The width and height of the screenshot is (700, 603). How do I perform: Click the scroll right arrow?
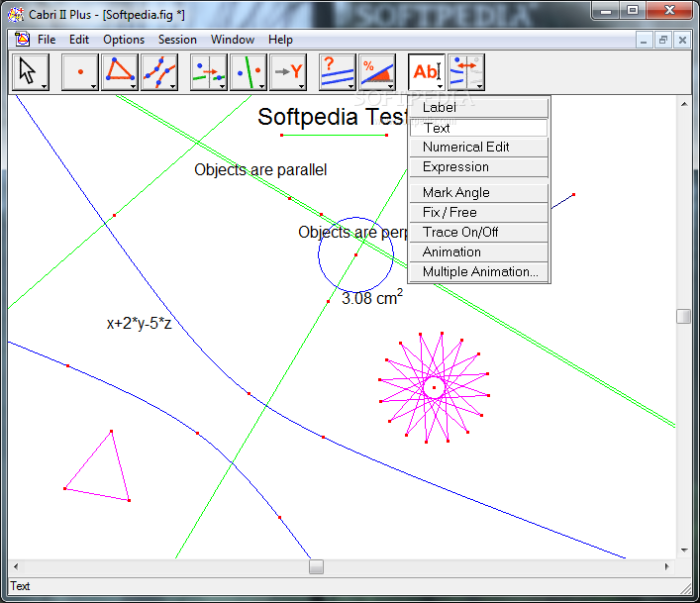pos(667,566)
